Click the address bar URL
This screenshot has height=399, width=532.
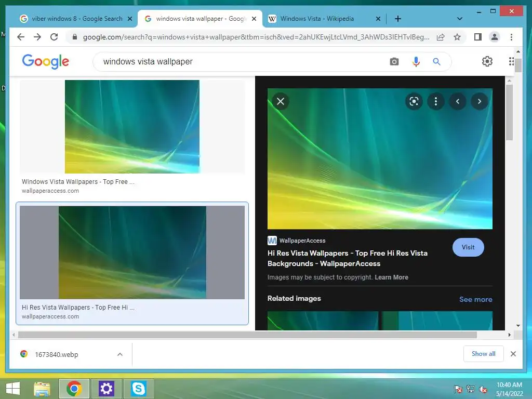[256, 37]
